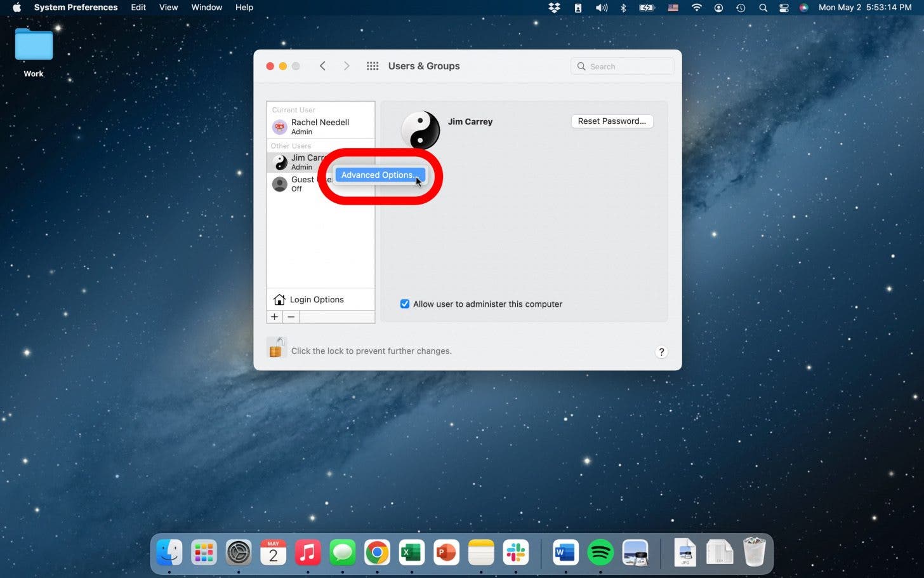Open Slack from the Dock
Image resolution: width=924 pixels, height=578 pixels.
pyautogui.click(x=515, y=553)
